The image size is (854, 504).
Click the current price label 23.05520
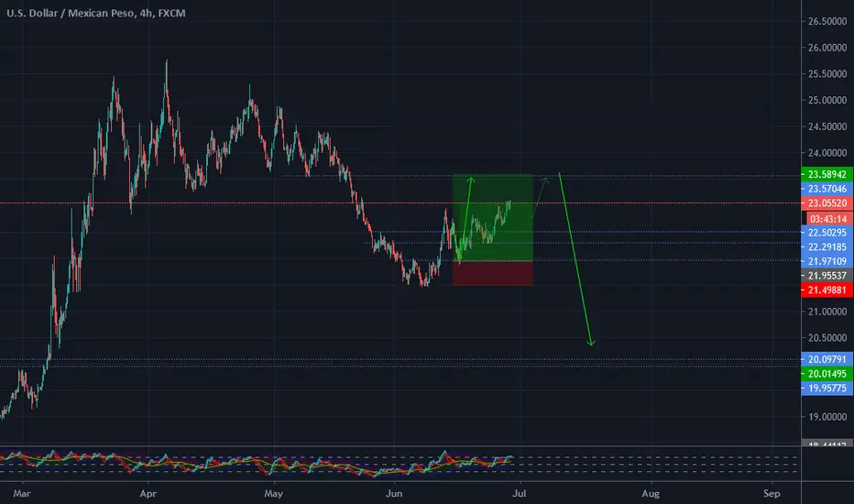pyautogui.click(x=827, y=203)
